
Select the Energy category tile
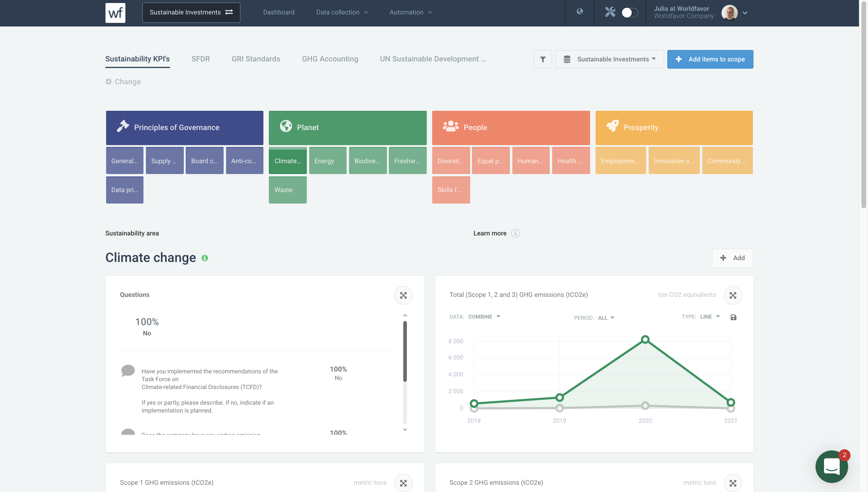pos(327,161)
